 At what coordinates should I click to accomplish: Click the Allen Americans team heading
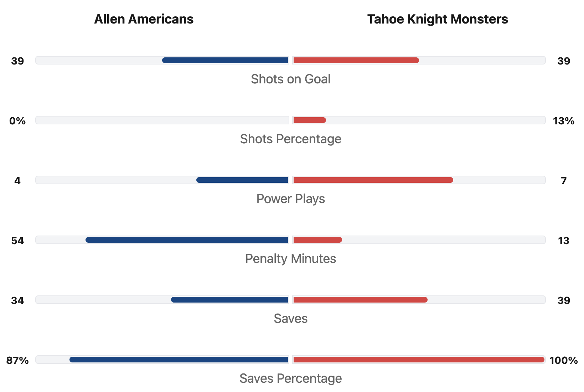pos(144,19)
